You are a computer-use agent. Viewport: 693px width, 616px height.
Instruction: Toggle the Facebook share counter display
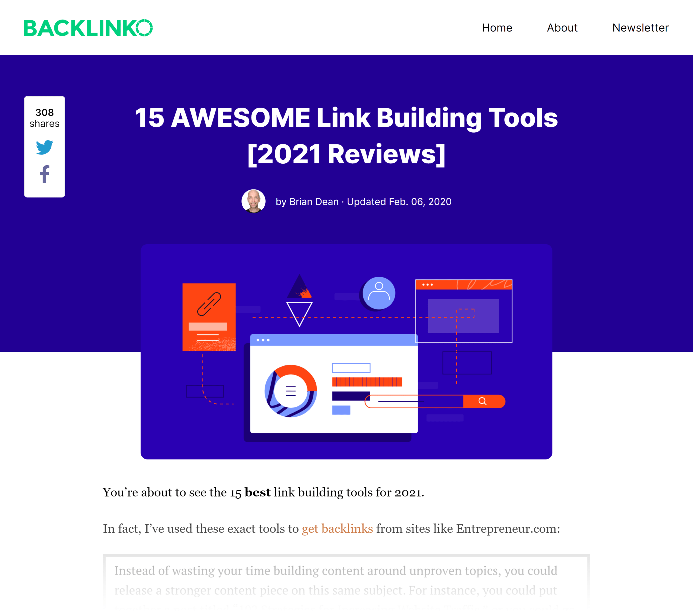pyautogui.click(x=44, y=174)
